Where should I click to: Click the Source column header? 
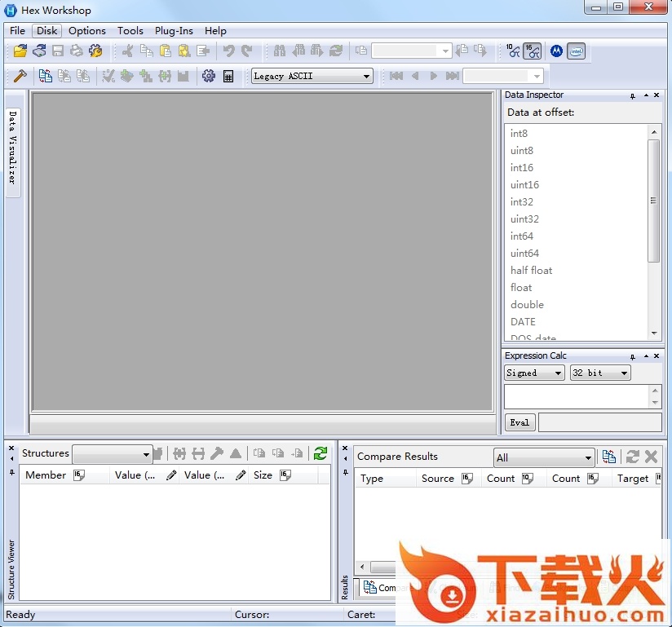click(449, 479)
